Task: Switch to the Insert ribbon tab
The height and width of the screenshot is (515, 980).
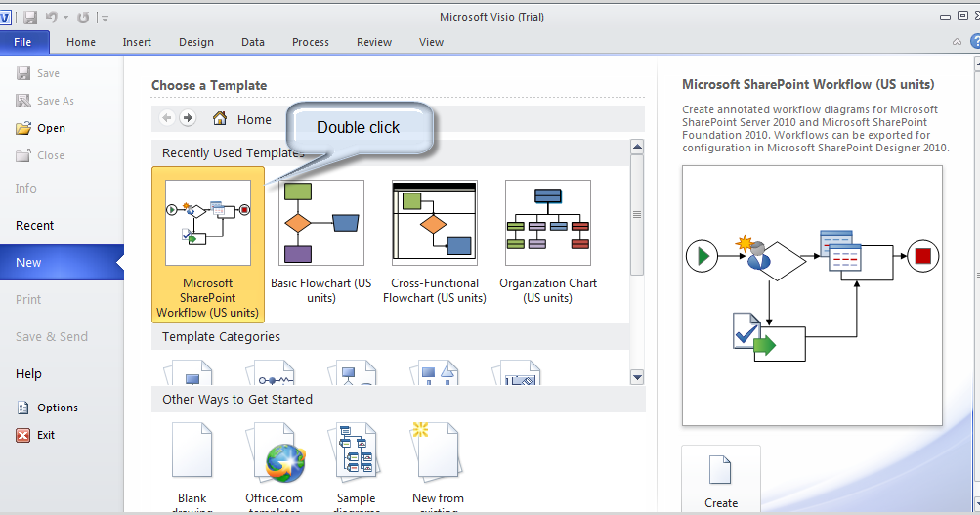Action: pyautogui.click(x=137, y=42)
